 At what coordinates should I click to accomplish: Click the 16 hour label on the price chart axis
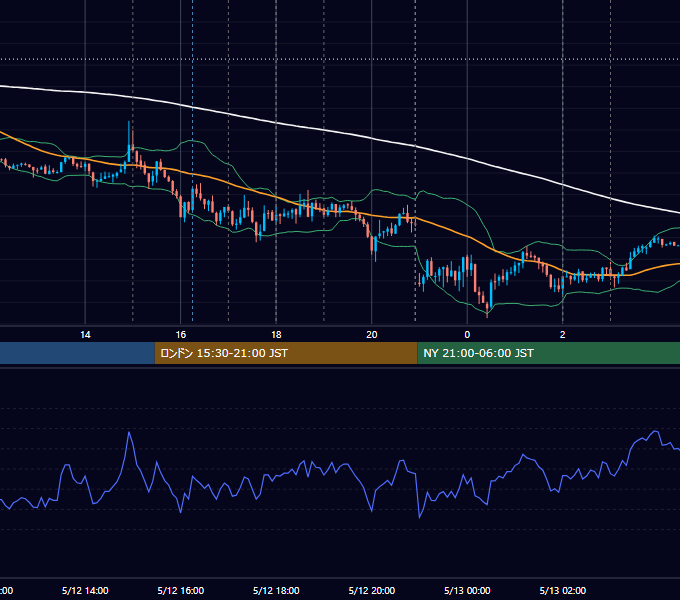point(181,335)
